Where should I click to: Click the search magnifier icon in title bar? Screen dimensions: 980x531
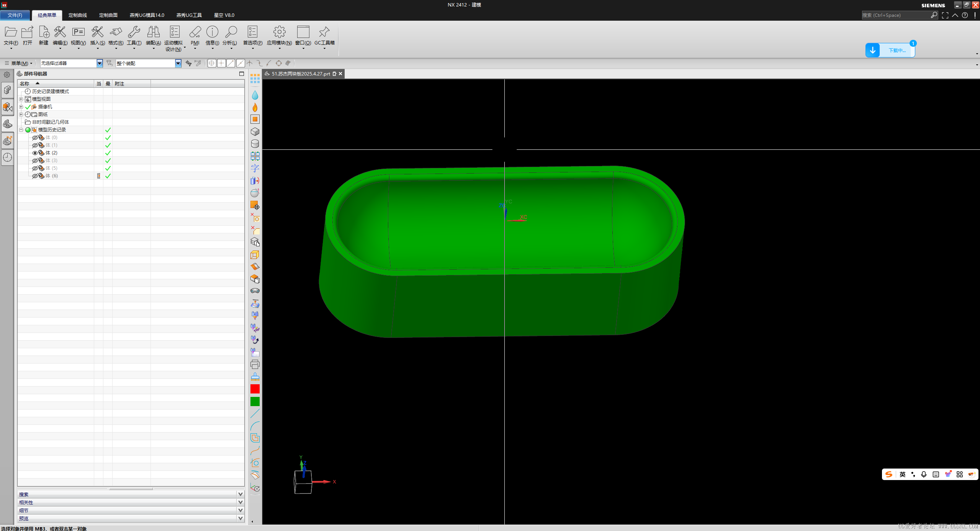[934, 15]
